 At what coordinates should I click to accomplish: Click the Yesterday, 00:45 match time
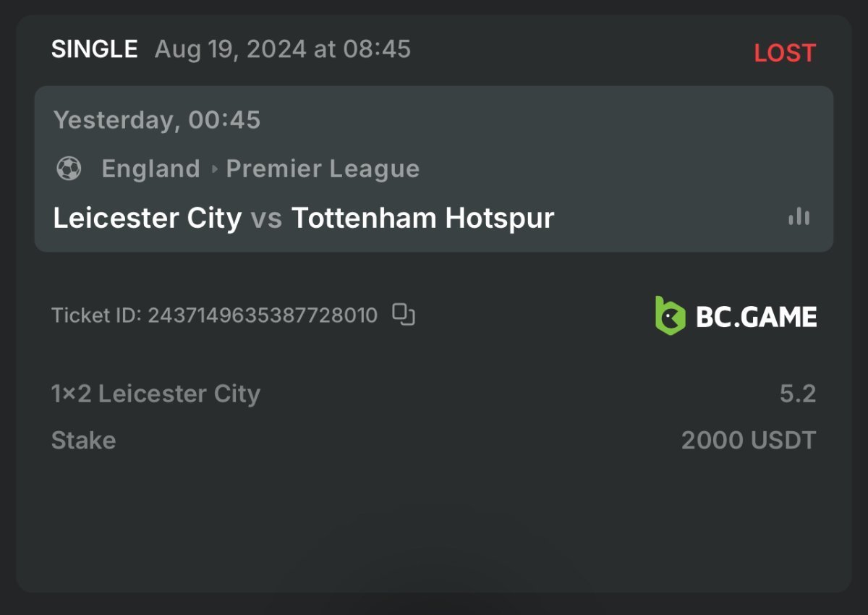point(157,119)
